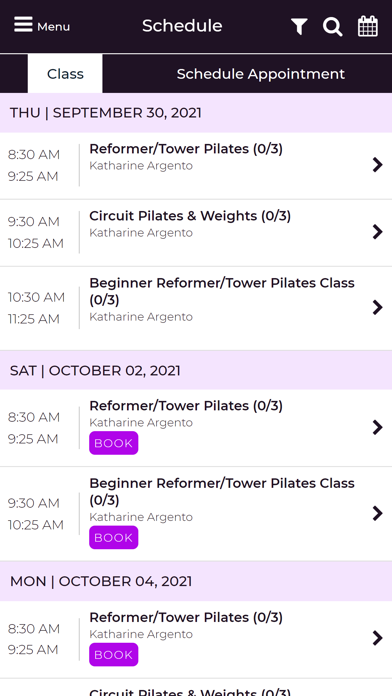The image size is (392, 696).
Task: Expand Thursday 10:30 AM Beginner class chevron
Action: point(377,307)
